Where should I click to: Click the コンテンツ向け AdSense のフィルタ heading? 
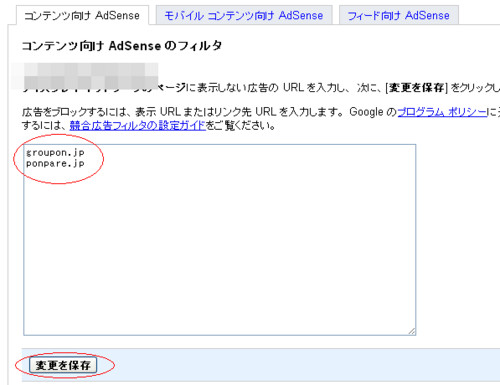(122, 46)
